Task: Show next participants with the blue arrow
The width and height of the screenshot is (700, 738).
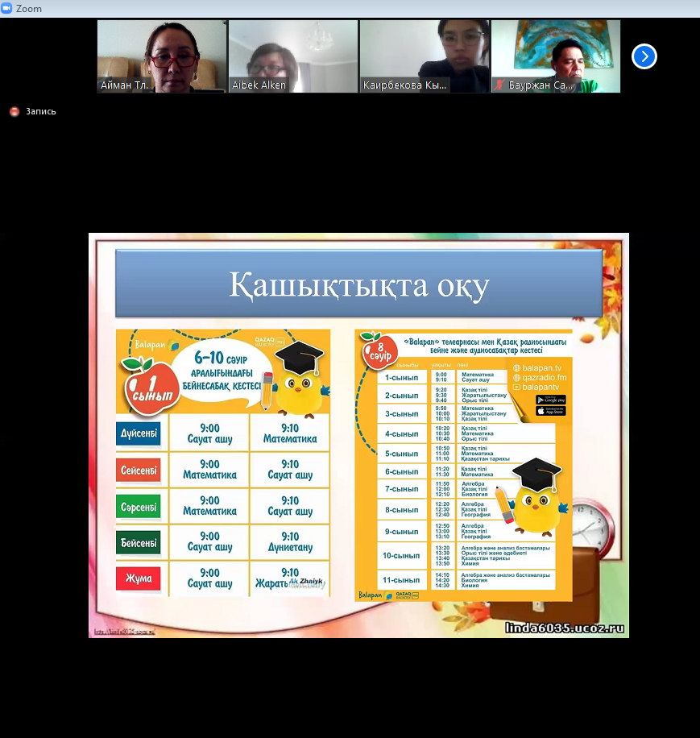Action: 644,56
